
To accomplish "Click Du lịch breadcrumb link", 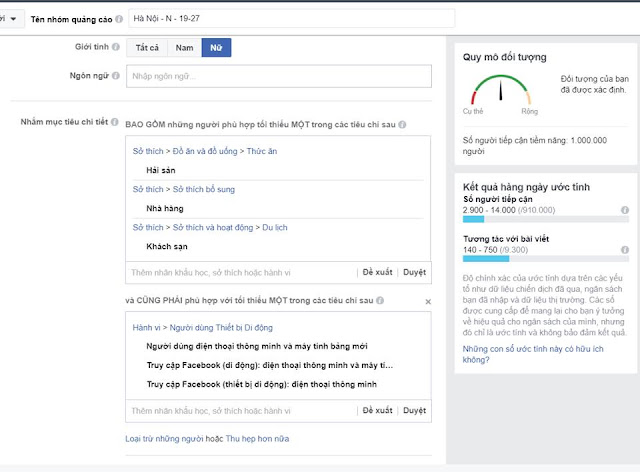I will (x=275, y=227).
